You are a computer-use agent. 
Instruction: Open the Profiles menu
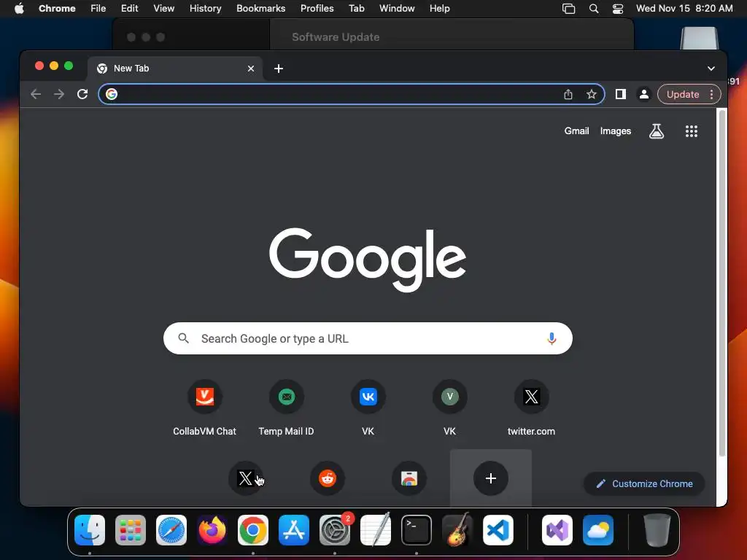pyautogui.click(x=317, y=9)
